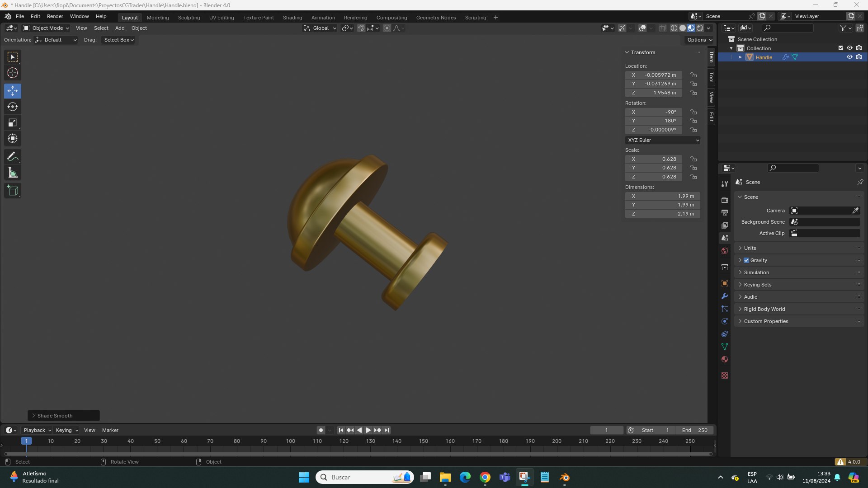Viewport: 868px width, 488px height.
Task: Toggle Gravity checkbox in Scene properties
Action: point(746,260)
